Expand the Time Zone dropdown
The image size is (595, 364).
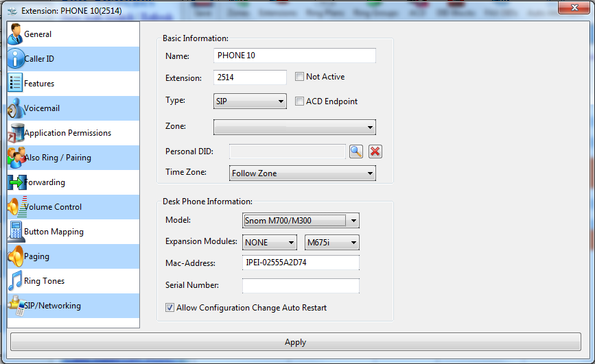click(302, 173)
